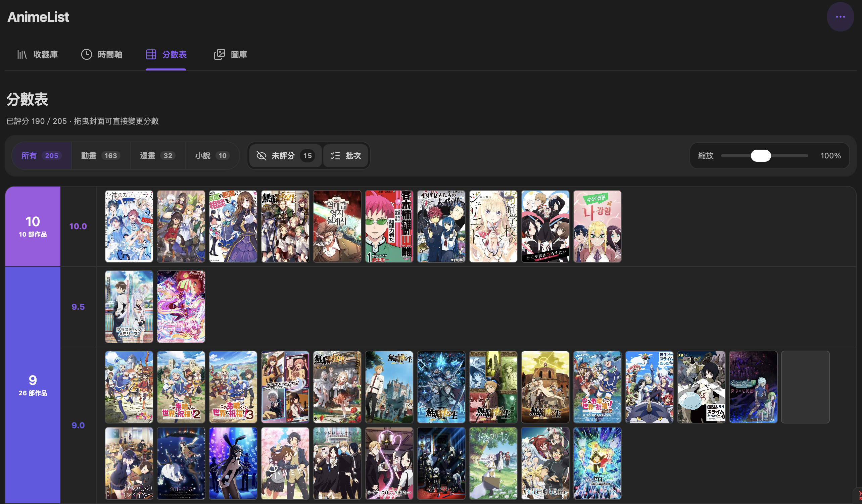Click the 9.5 score row label
The height and width of the screenshot is (504, 862).
click(x=78, y=307)
